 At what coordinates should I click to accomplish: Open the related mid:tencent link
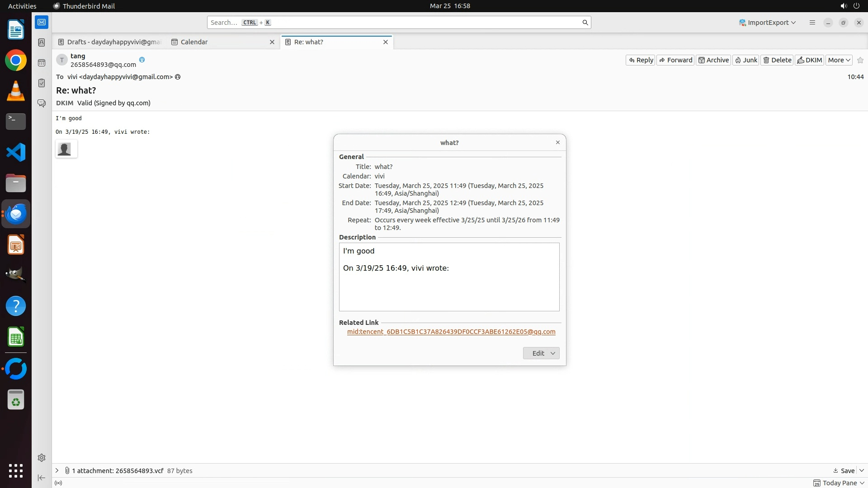click(x=451, y=332)
